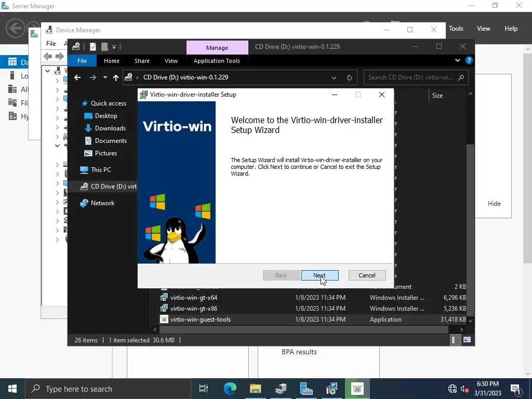
Task: Select CD Drive (D:) in navigation pane
Action: 108,187
